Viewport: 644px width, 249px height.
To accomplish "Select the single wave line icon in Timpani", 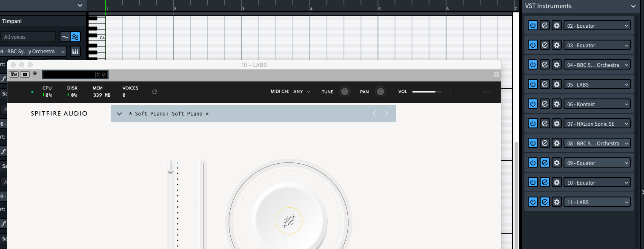I will pyautogui.click(x=65, y=37).
